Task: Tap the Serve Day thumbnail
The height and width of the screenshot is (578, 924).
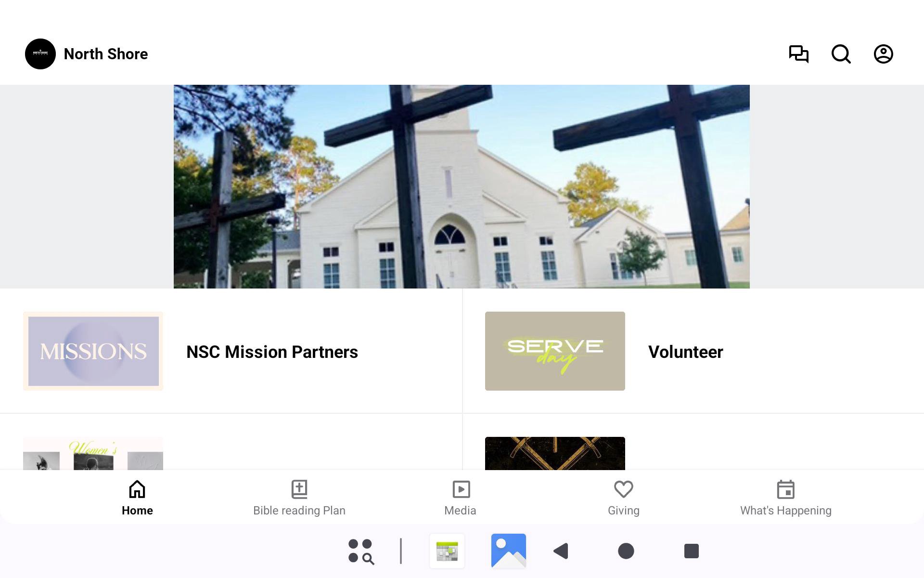Action: click(x=555, y=351)
